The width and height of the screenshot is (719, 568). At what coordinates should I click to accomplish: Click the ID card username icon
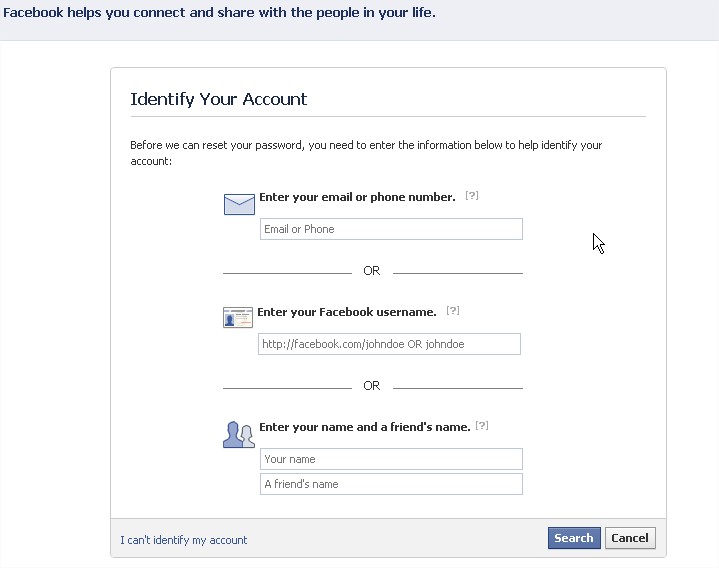click(x=237, y=318)
